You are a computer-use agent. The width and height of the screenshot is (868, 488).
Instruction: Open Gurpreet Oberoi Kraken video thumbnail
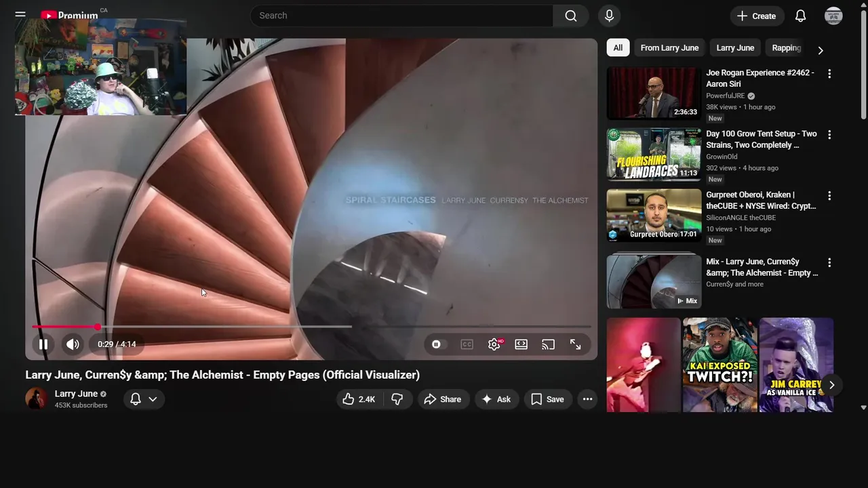coord(654,215)
